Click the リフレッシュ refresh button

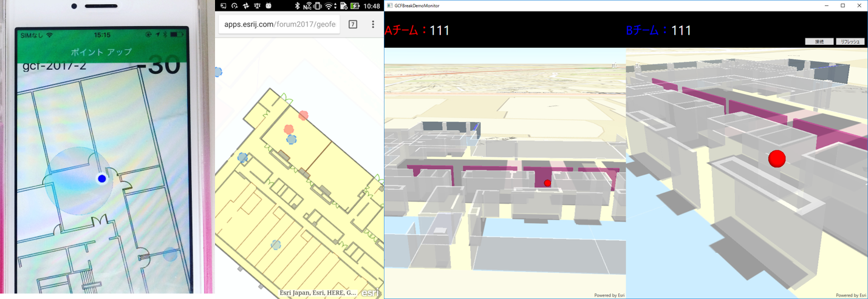coord(850,42)
